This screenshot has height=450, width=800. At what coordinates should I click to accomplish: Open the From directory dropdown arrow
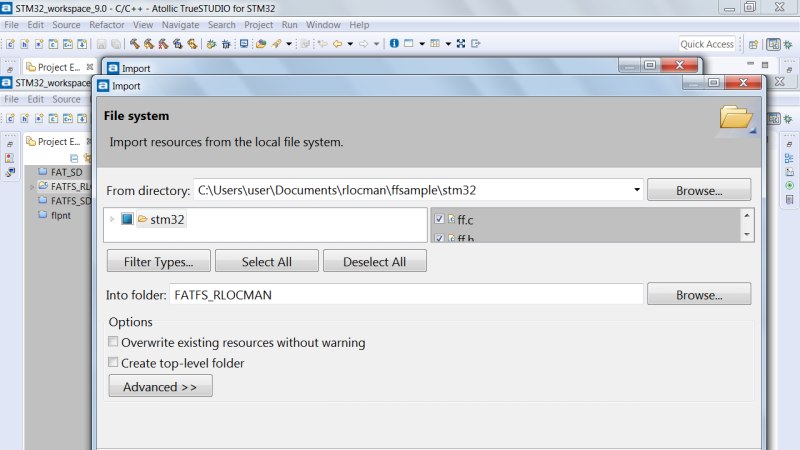(637, 190)
